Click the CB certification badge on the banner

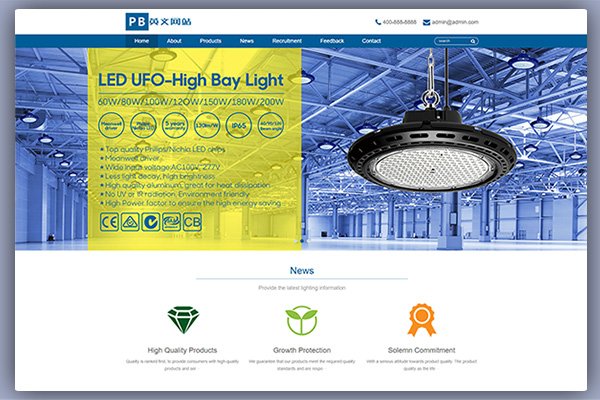(192, 222)
